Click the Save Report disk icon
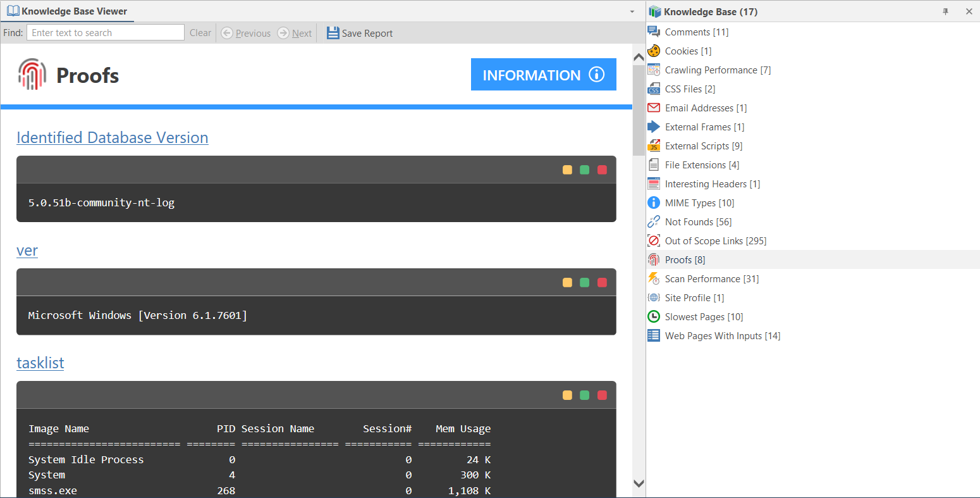The height and width of the screenshot is (498, 980). coord(333,32)
